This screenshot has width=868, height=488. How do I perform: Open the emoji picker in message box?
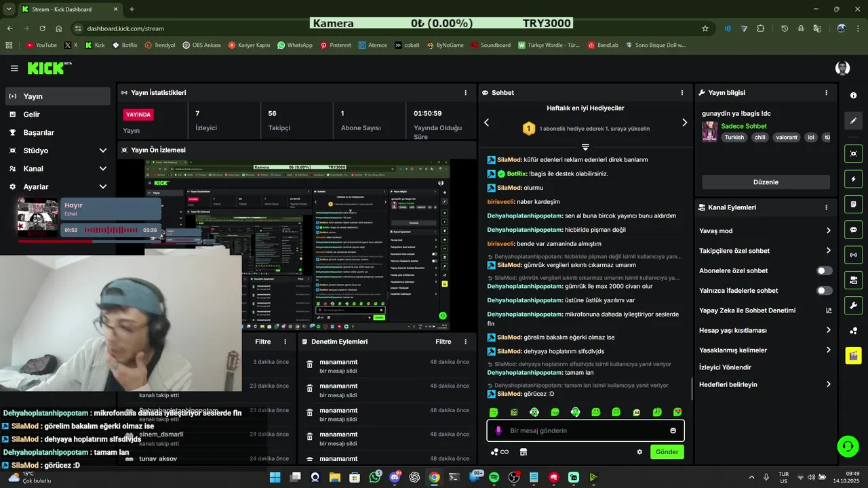(x=673, y=430)
